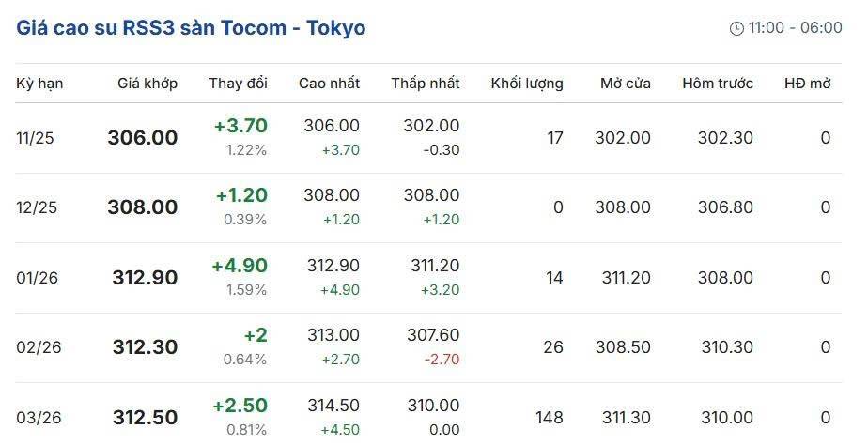Viewport: 868px width, 445px height.
Task: Click the 312.90 matched price
Action: point(145,278)
